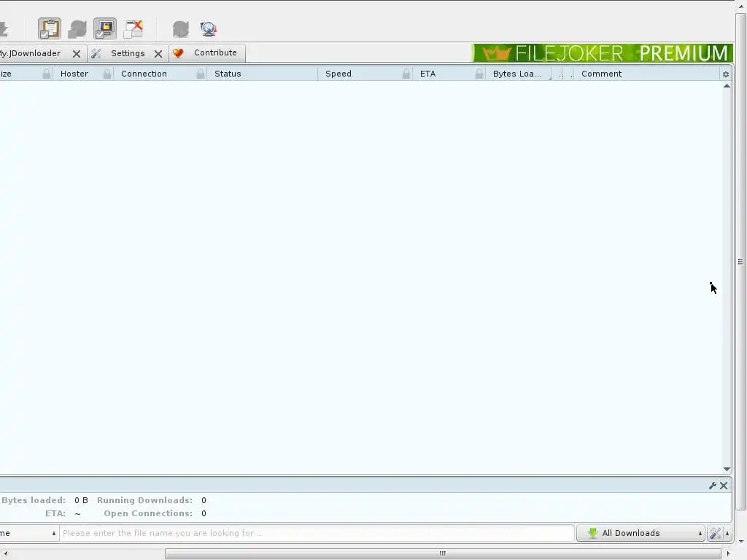Screen dimensions: 747x560
Task: Open the All Downloads filter dropdown
Action: click(640, 533)
